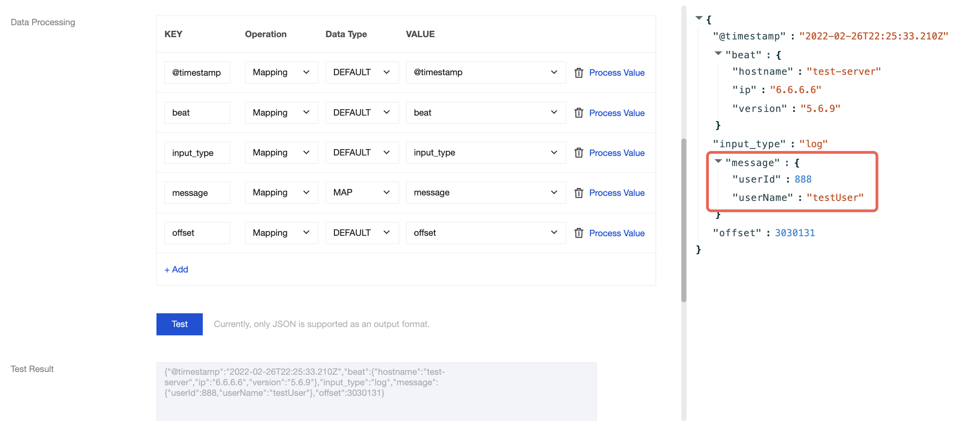Open Data Type dropdown for offset row
The width and height of the screenshot is (980, 422).
click(362, 233)
